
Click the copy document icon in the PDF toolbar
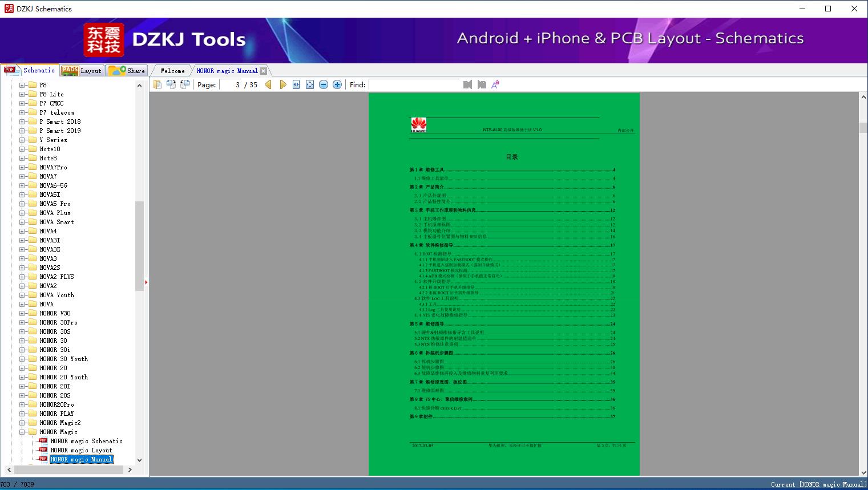(158, 84)
